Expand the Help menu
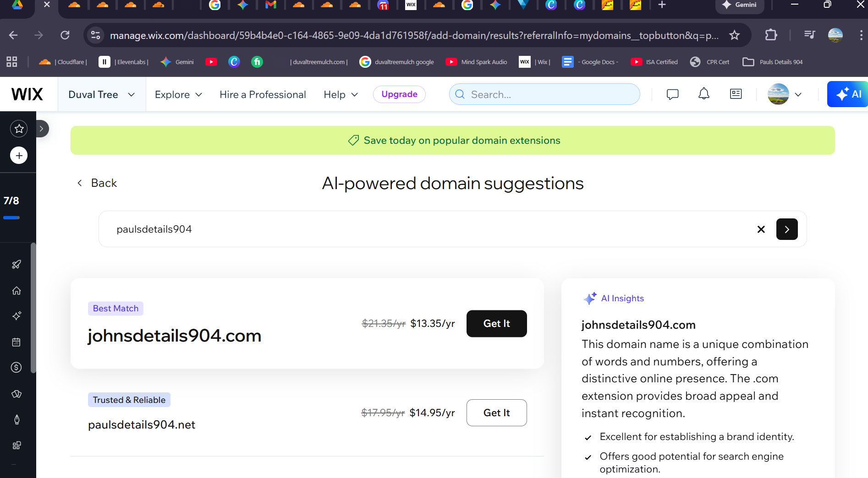This screenshot has width=868, height=478. (341, 94)
